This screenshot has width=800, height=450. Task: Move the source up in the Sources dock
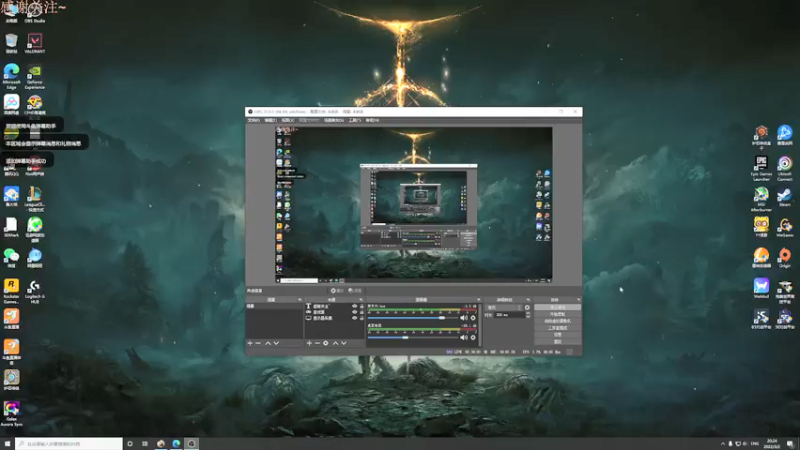[335, 343]
